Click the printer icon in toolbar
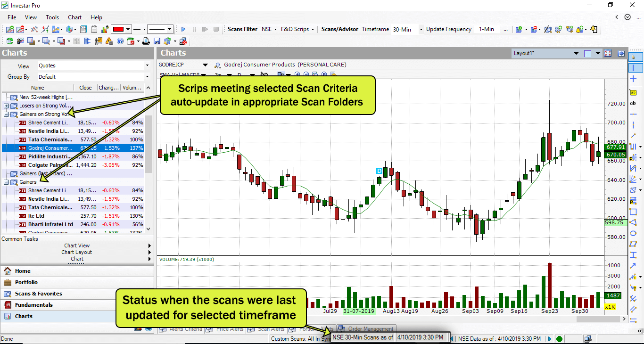 click(x=147, y=41)
